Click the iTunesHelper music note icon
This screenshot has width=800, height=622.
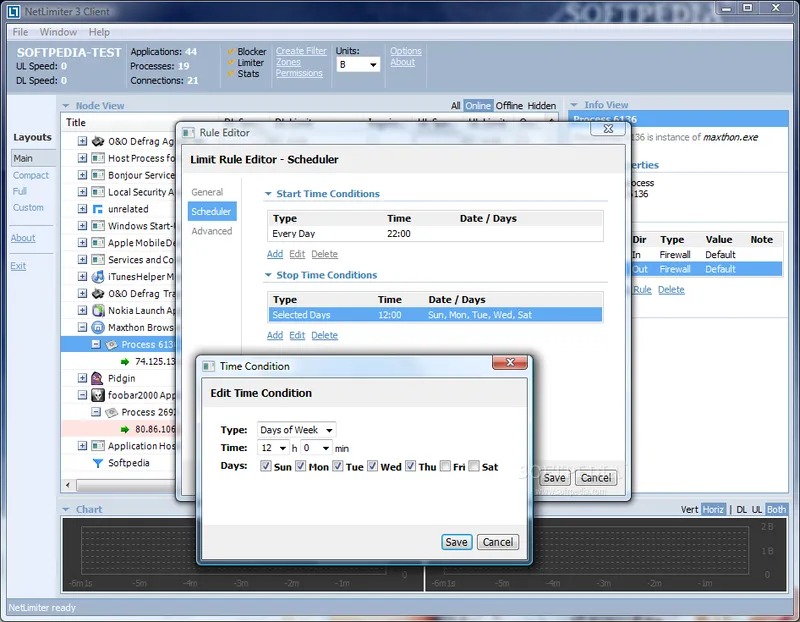(98, 277)
